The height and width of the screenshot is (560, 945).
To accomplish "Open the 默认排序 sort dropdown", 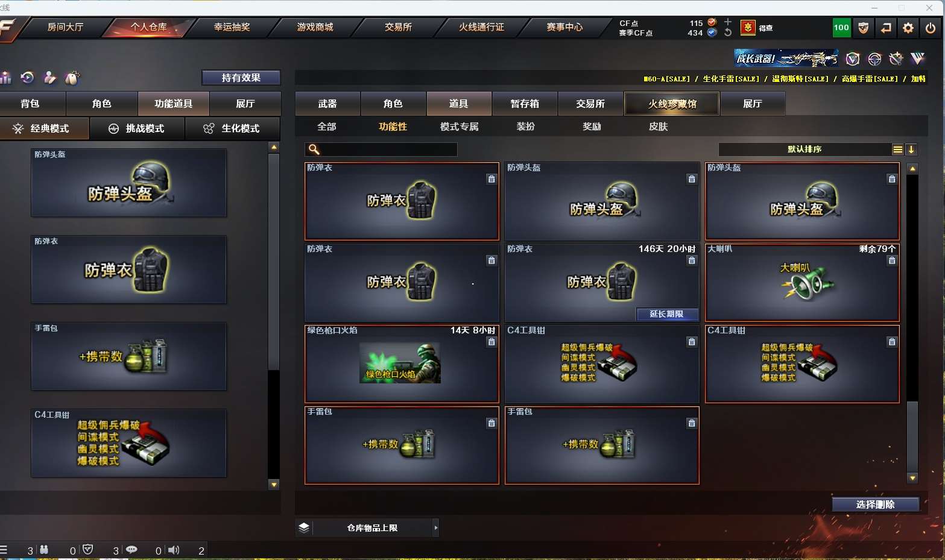I will pos(805,149).
